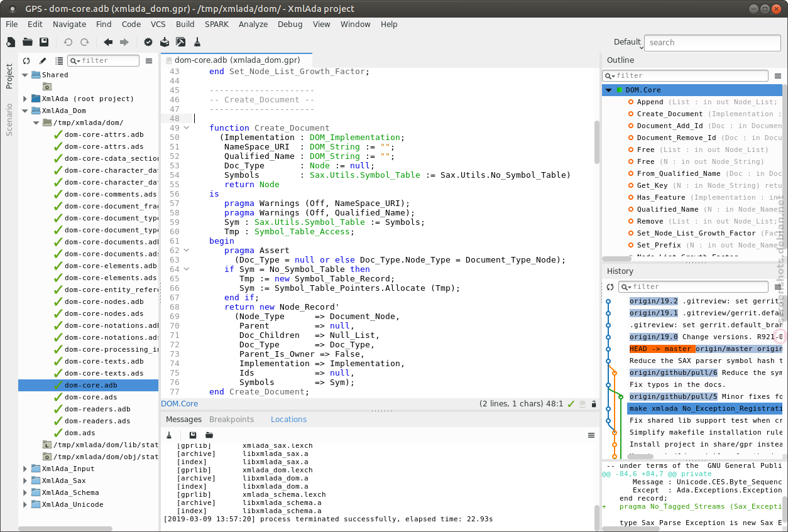Open the History panel hamburger menu
788x532 pixels.
(778, 287)
